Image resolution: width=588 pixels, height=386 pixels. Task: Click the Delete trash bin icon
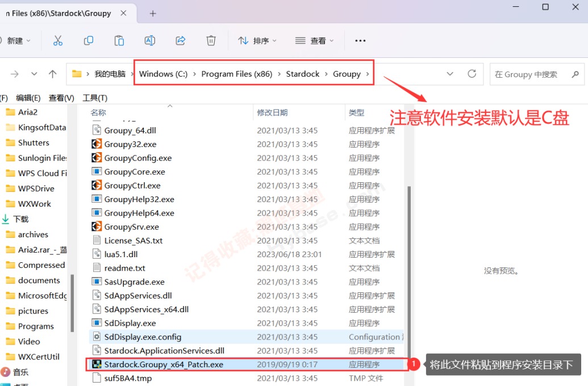click(211, 40)
